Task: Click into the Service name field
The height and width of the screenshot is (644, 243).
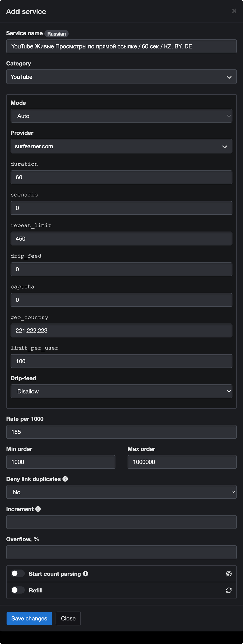Action: coord(121,46)
